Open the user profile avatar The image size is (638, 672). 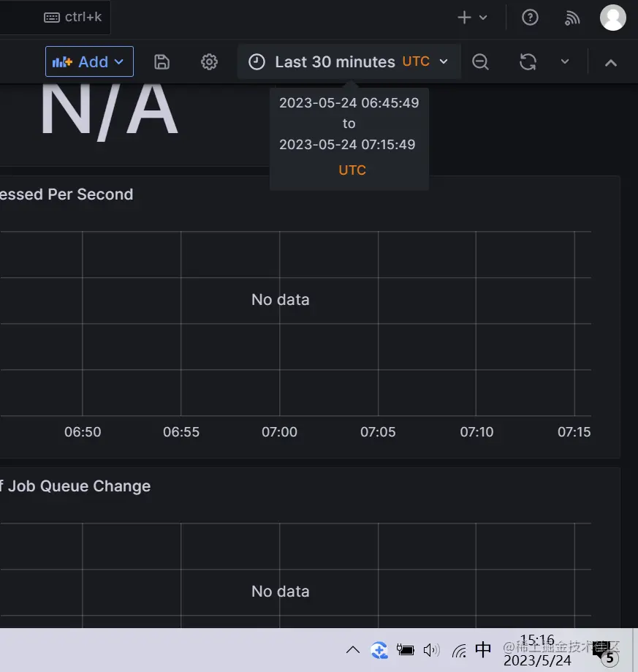point(612,18)
